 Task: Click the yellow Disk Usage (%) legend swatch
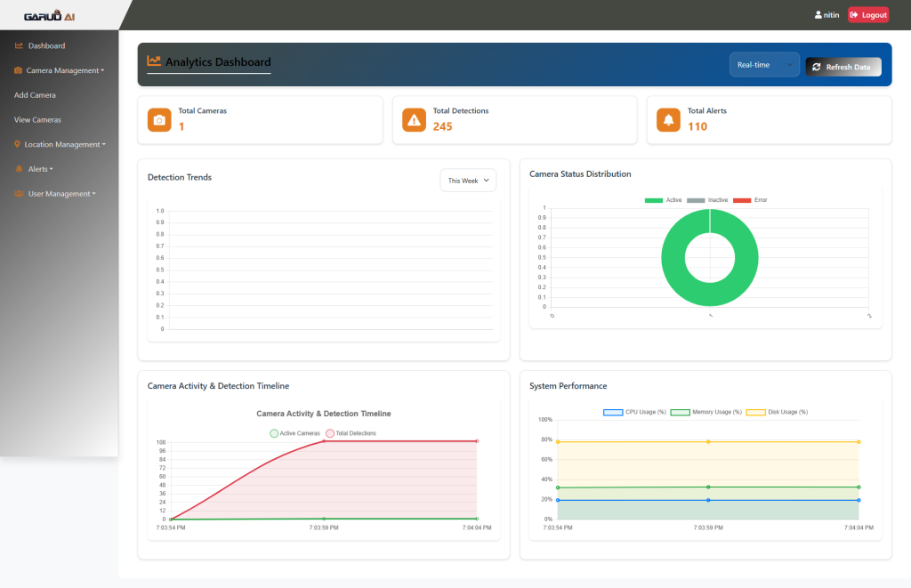click(755, 412)
